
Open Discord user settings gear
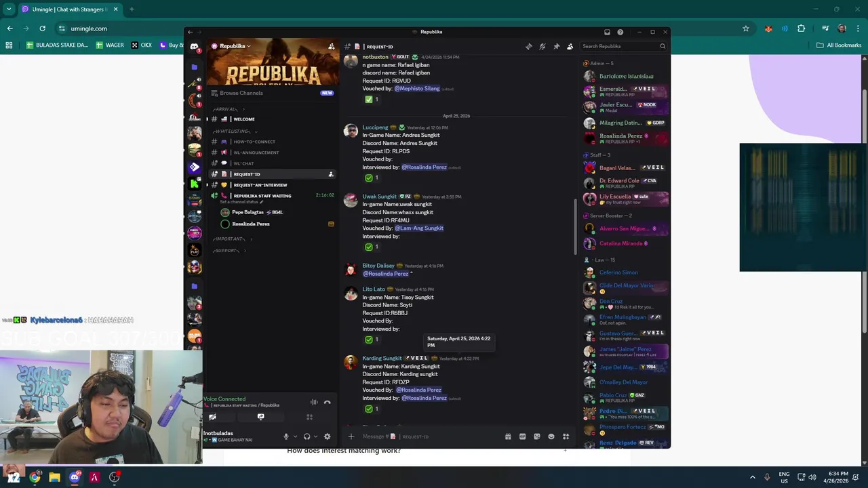coord(327,436)
